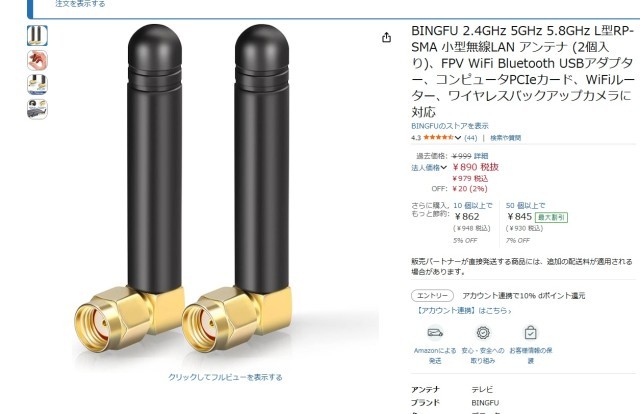This screenshot has height=414, width=640.
Task: Click the share icon above product image
Action: coord(386,38)
